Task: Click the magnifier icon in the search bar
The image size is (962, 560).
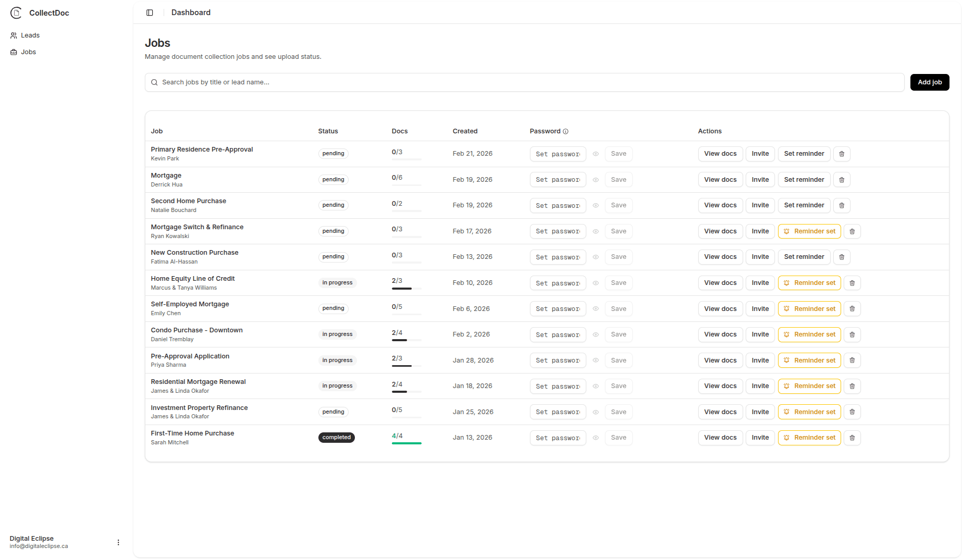Action: [x=154, y=82]
